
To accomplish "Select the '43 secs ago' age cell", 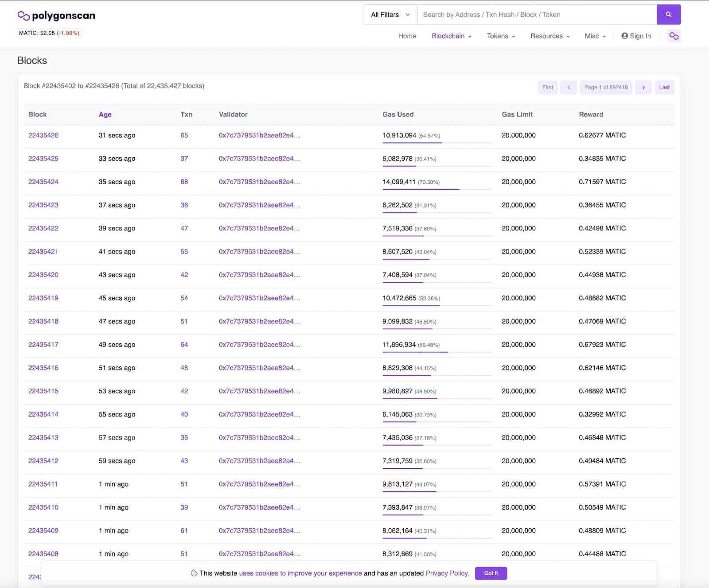I will click(117, 275).
